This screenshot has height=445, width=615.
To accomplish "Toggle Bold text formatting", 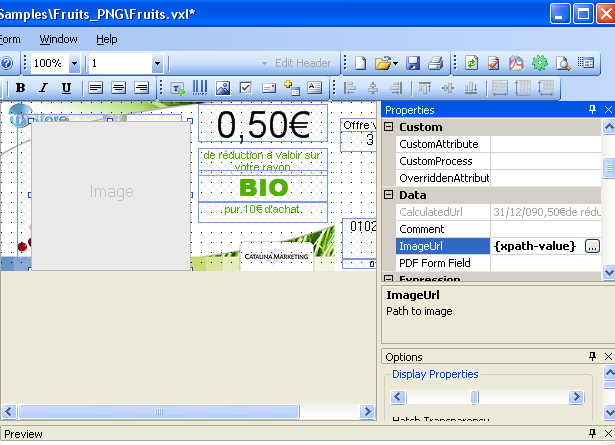I will (x=19, y=88).
